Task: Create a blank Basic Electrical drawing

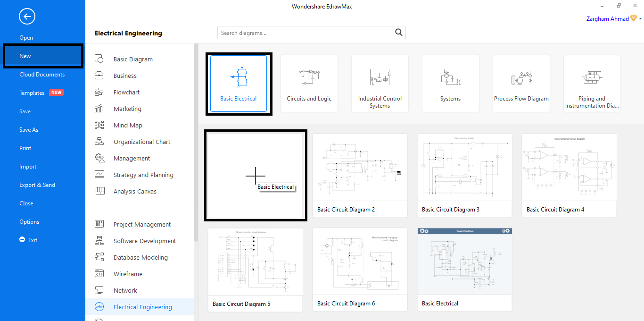Action: coord(256,176)
